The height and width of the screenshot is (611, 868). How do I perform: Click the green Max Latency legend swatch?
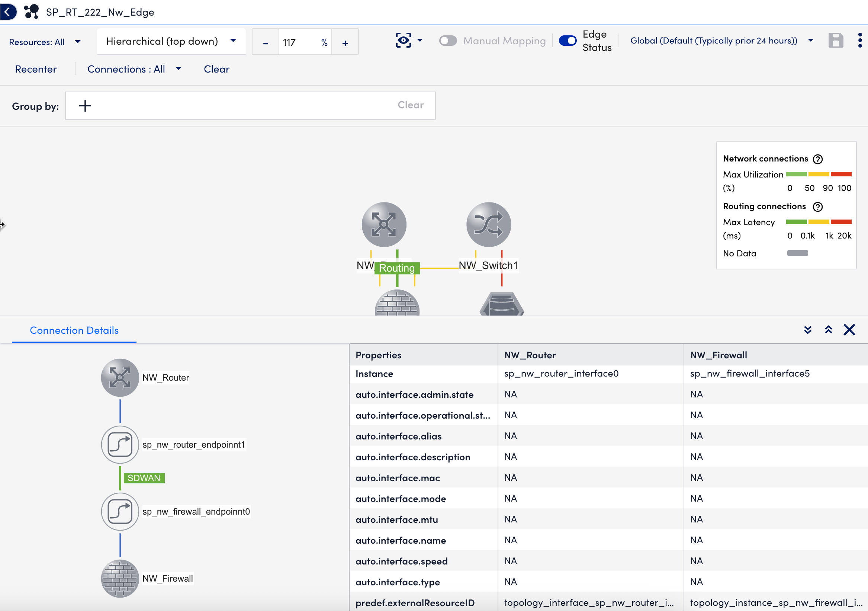[x=796, y=222]
